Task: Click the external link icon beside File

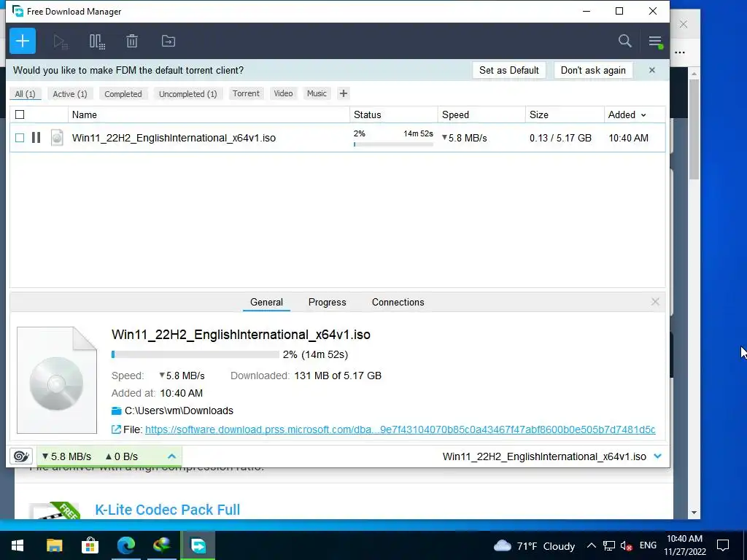Action: pos(116,429)
